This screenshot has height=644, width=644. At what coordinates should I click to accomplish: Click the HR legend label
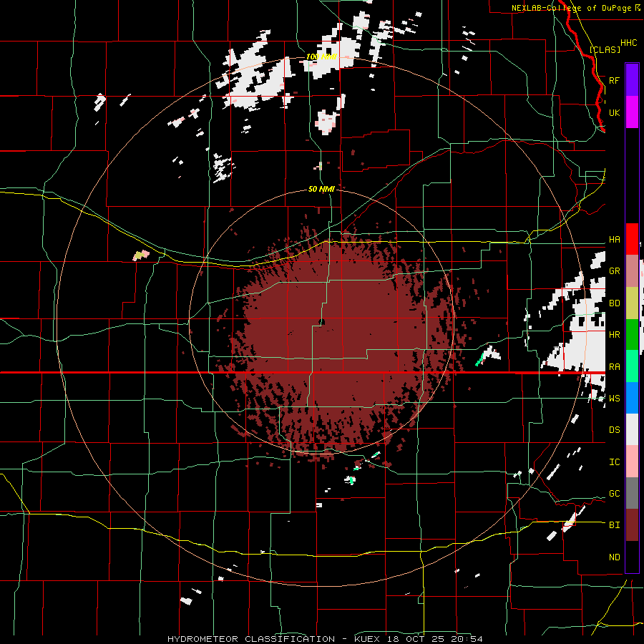point(614,335)
